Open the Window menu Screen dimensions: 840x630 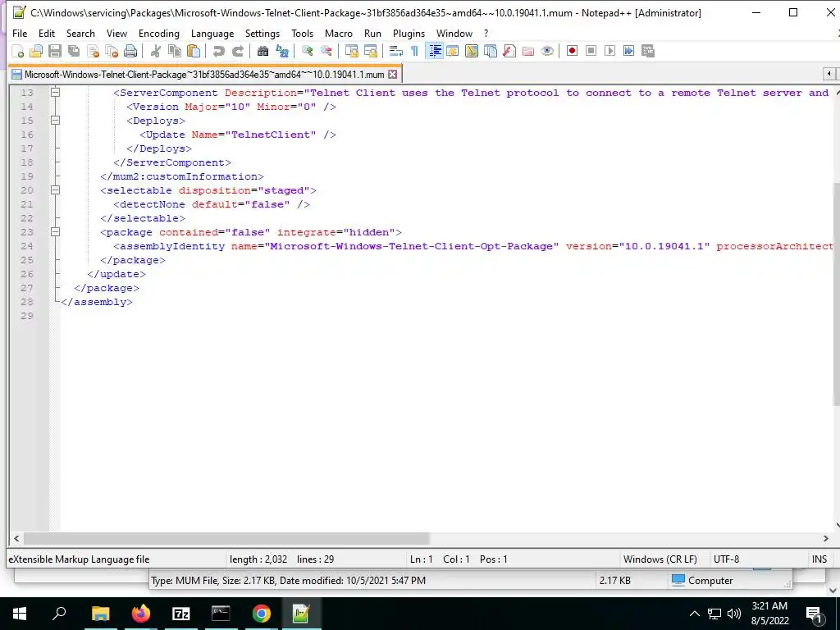coord(454,33)
